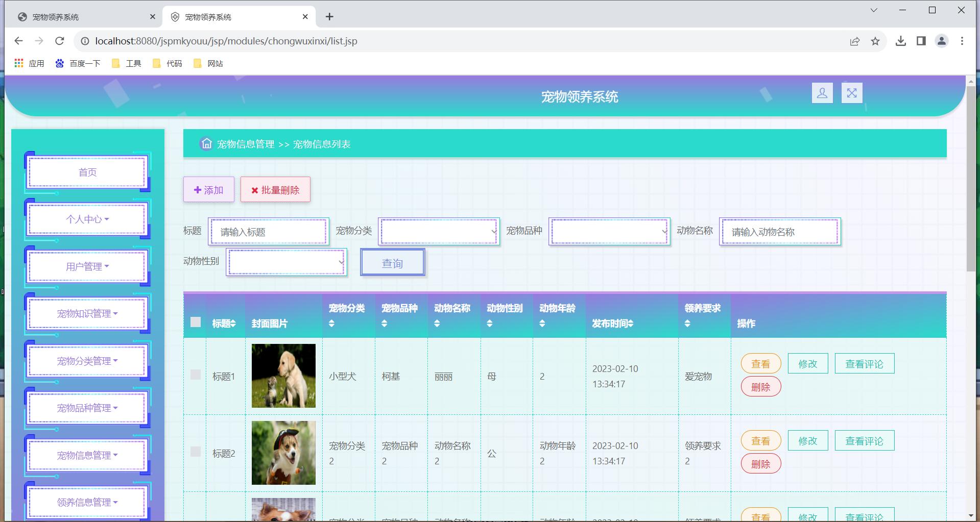Open the 代码 bookmark folder
The width and height of the screenshot is (980, 522).
coord(167,63)
